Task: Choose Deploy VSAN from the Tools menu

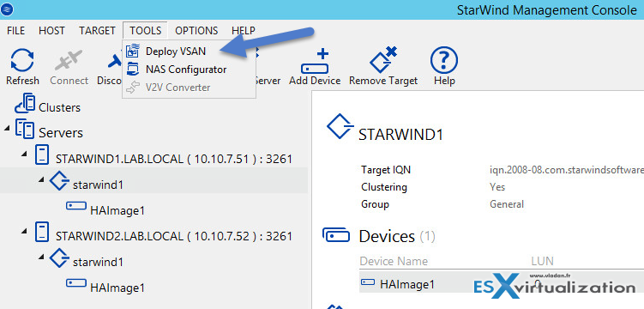Action: 176,51
